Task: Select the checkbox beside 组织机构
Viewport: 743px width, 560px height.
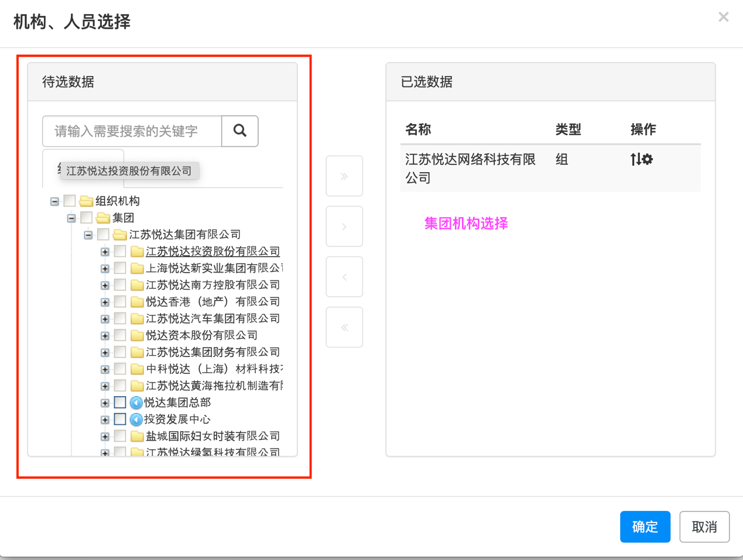Action: (x=69, y=201)
